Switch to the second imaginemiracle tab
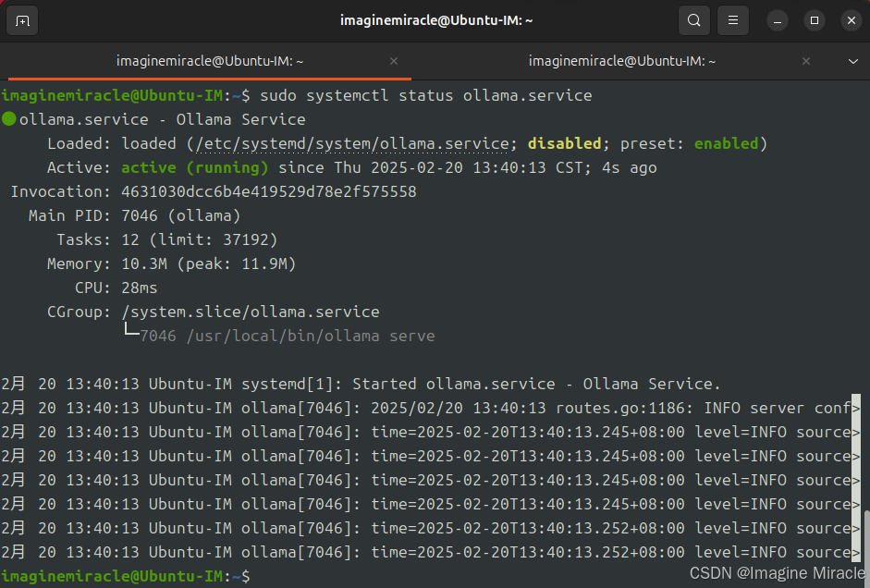The height and width of the screenshot is (588, 870). (622, 61)
